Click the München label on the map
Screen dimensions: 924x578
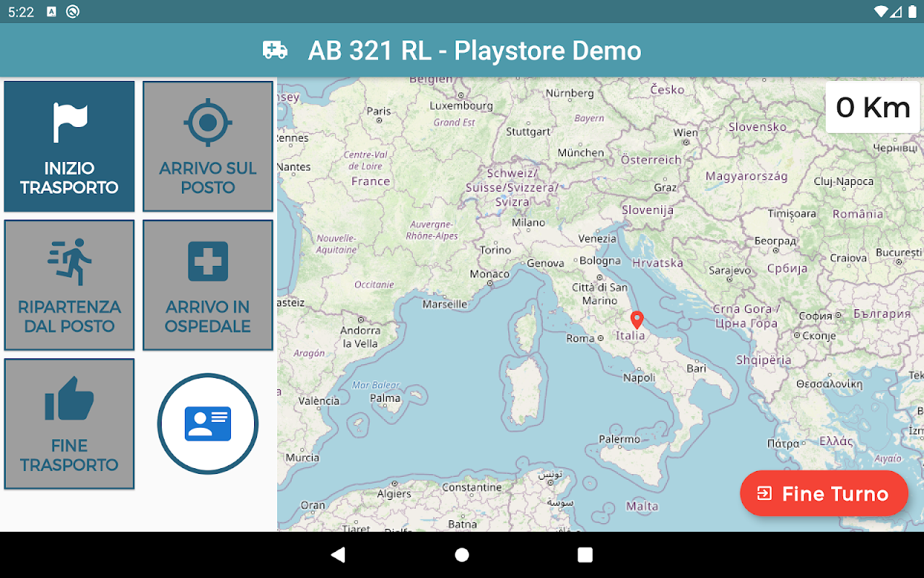580,152
